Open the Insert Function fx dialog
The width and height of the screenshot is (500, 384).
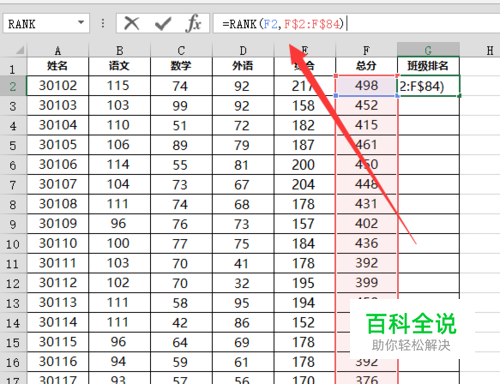(x=194, y=24)
